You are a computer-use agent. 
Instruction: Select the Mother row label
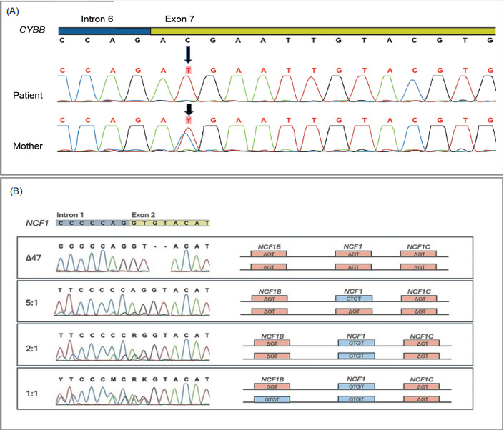point(29,148)
